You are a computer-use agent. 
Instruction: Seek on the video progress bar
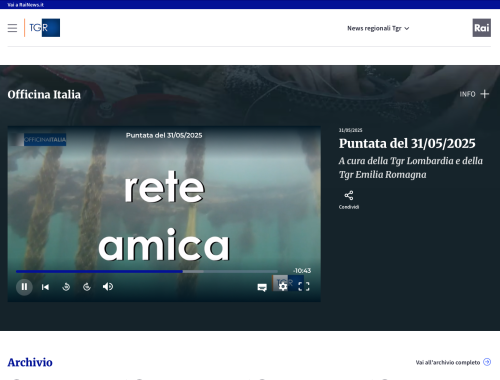147,271
